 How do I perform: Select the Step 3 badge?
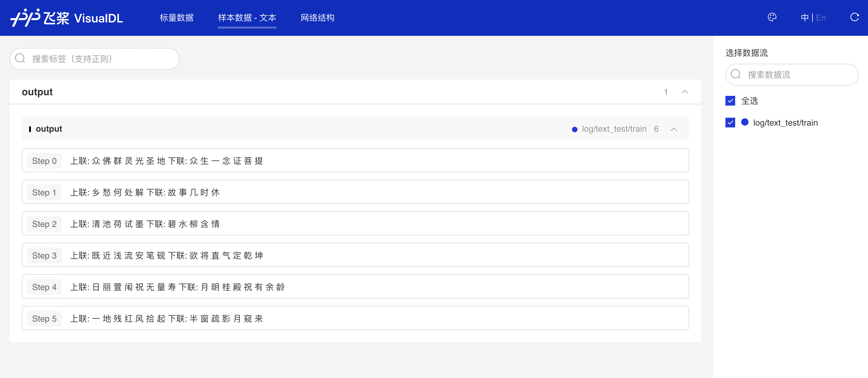(x=44, y=255)
